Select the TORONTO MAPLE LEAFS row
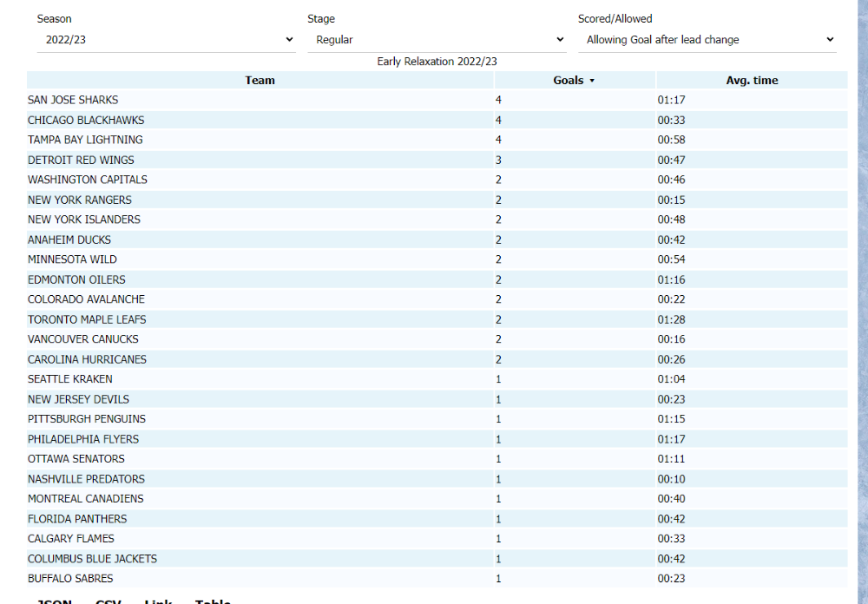The image size is (868, 604). coord(437,319)
